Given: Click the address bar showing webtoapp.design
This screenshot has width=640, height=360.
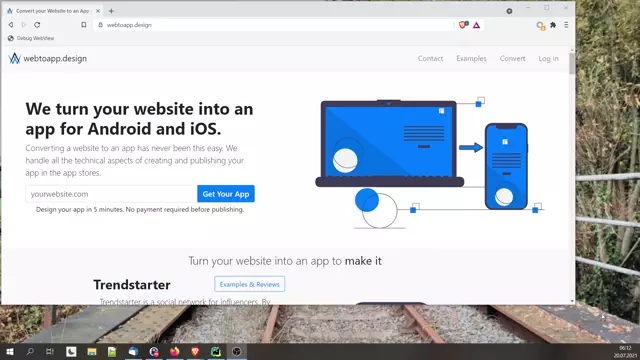Looking at the screenshot, I should [273, 25].
